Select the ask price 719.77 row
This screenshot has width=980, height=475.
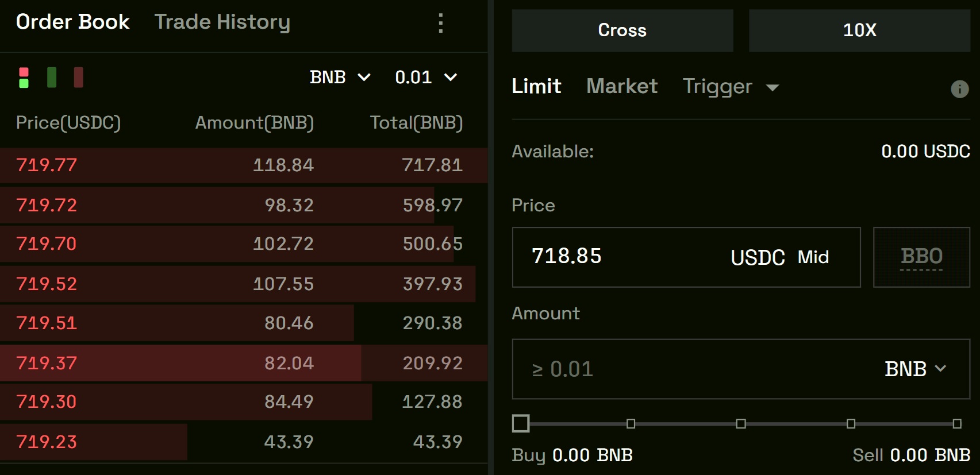click(x=244, y=165)
